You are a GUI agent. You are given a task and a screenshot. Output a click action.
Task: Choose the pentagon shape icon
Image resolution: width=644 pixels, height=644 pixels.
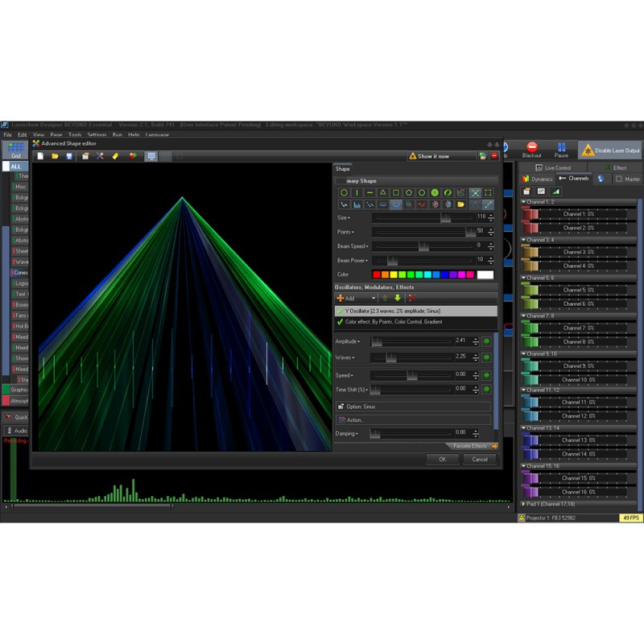[x=409, y=192]
